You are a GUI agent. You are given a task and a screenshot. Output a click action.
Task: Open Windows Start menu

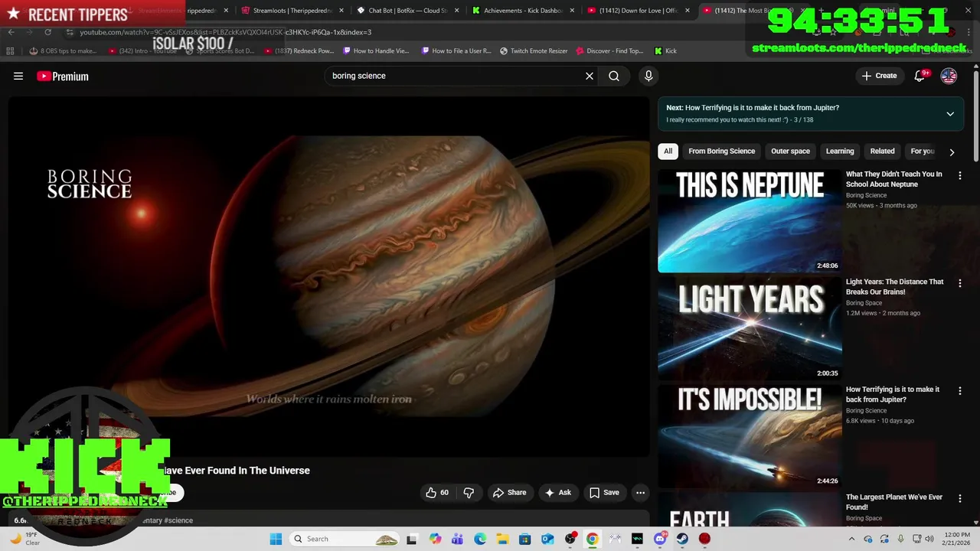276,539
